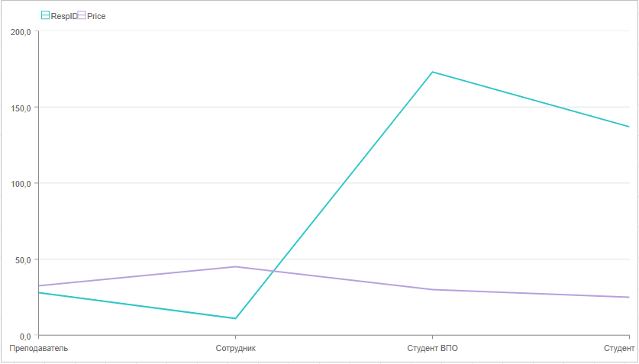This screenshot has height=364, width=639.
Task: Click the Price point at Студент ВПО
Action: (432, 289)
